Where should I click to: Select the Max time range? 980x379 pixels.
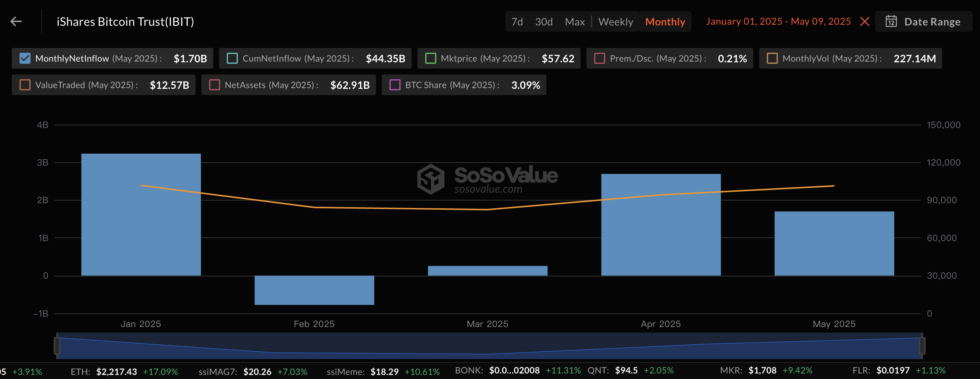click(574, 22)
